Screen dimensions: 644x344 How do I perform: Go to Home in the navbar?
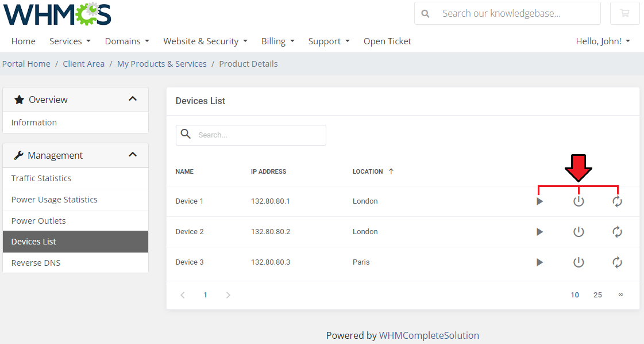point(24,41)
